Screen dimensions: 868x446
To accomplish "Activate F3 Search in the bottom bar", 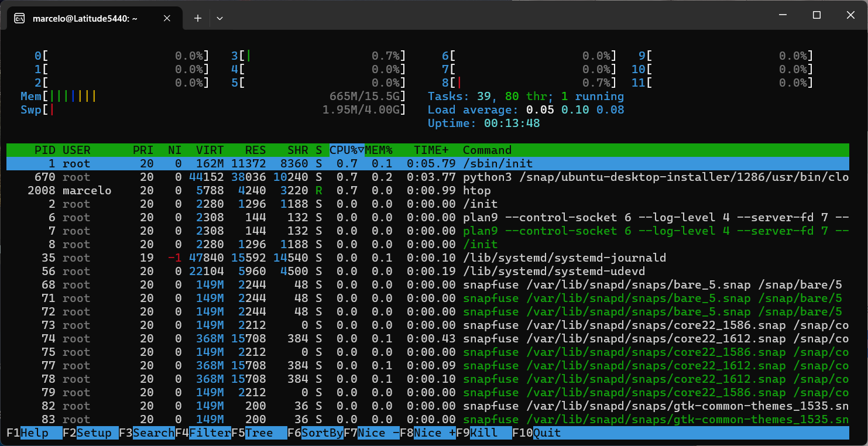I will pyautogui.click(x=147, y=433).
